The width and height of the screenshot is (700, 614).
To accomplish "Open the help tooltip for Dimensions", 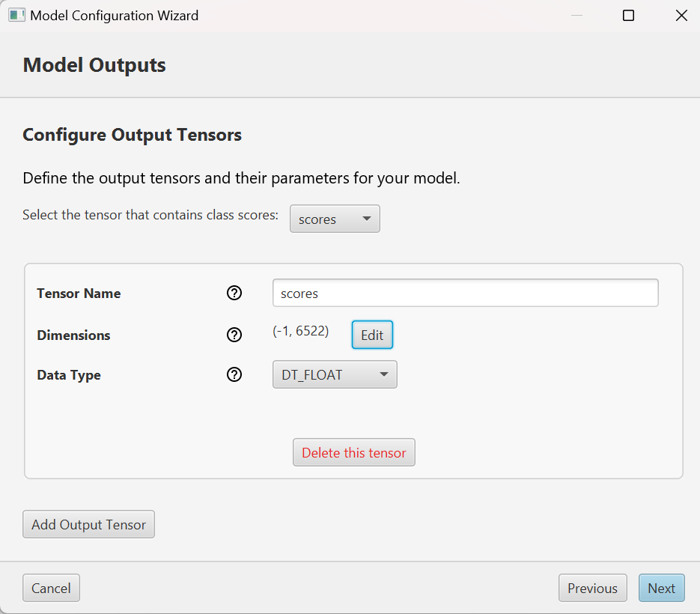I will pyautogui.click(x=234, y=335).
